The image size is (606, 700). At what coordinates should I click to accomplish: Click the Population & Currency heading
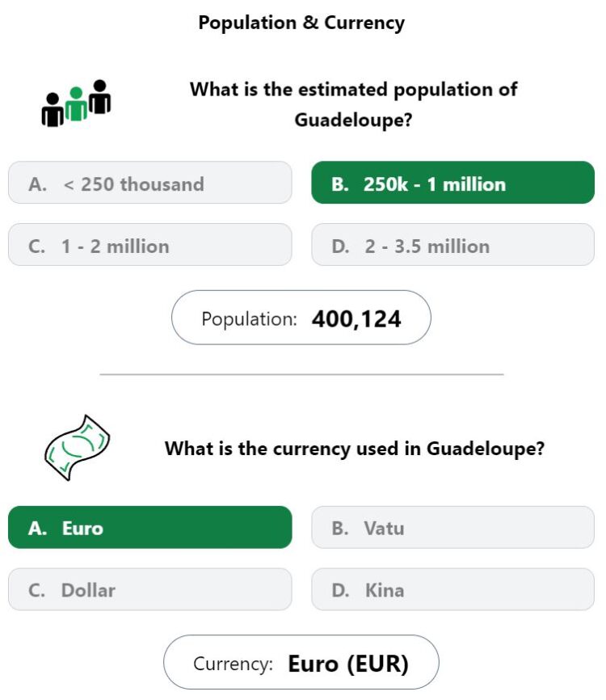click(301, 23)
